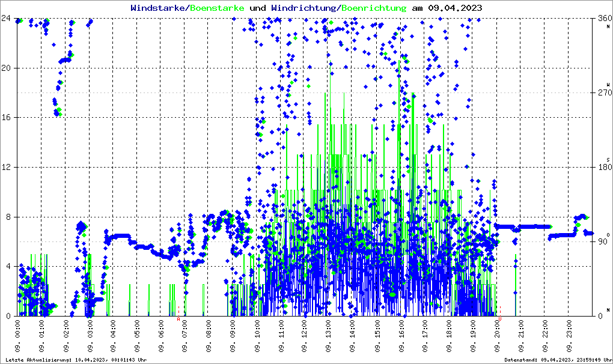Click the time axis label '09. 09:00'
613x364 pixels.
click(233, 336)
